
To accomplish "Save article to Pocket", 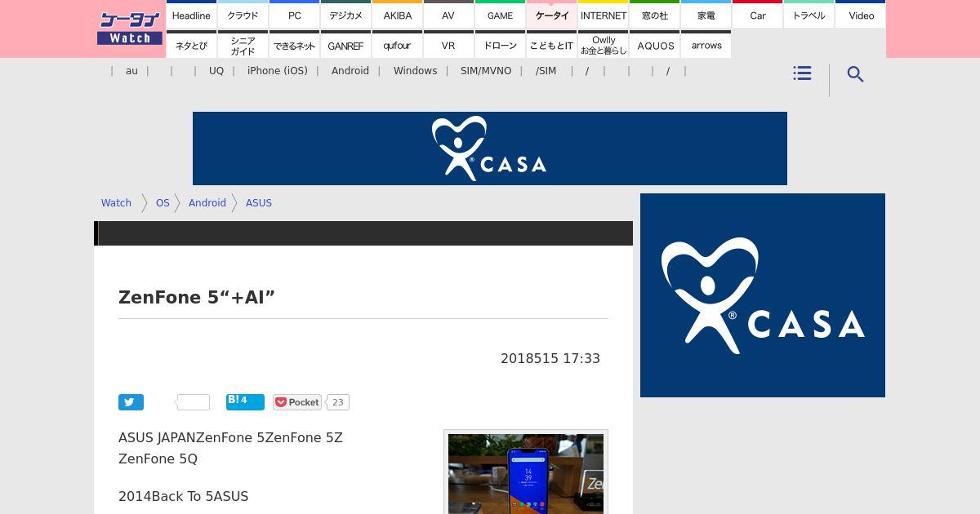I will click(296, 402).
